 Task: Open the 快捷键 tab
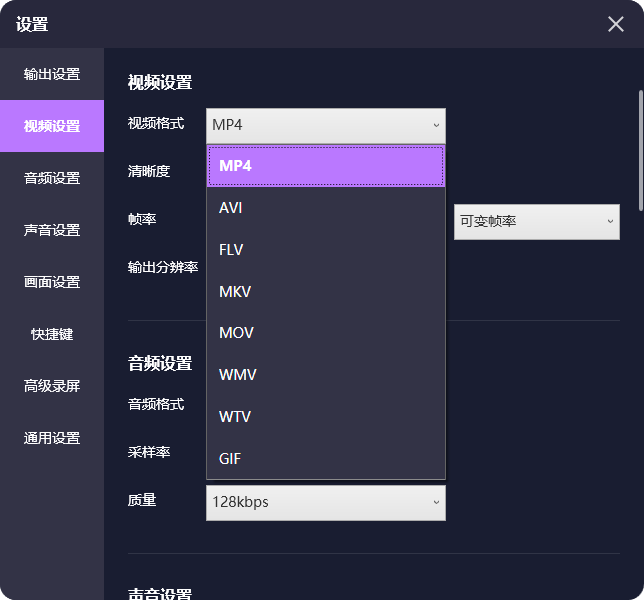(x=52, y=334)
